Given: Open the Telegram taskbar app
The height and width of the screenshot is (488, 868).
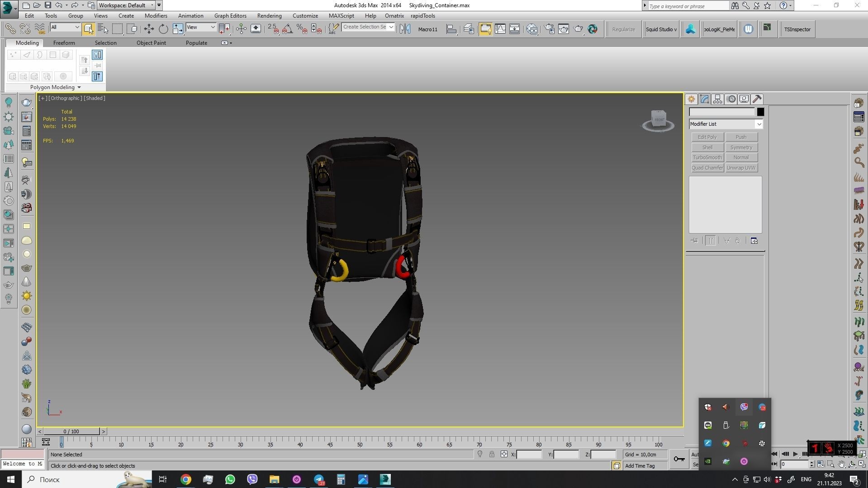Looking at the screenshot, I should [x=319, y=479].
